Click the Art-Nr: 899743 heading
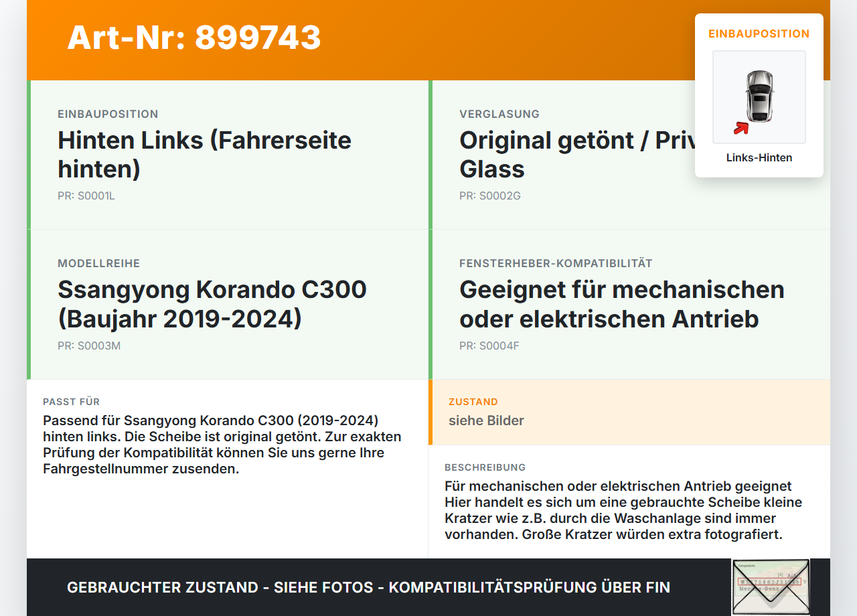The image size is (857, 616). tap(194, 37)
